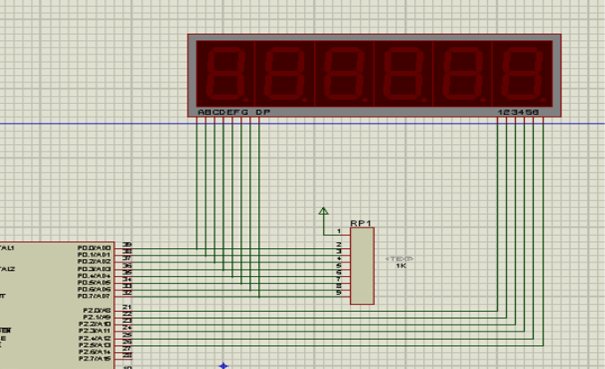
Task: Select the power terminal arrow symbol
Action: (x=323, y=211)
